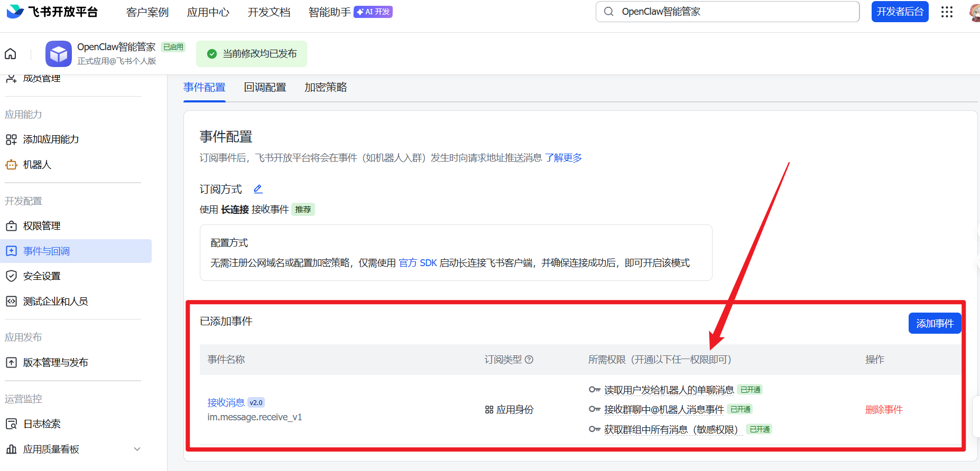Screen dimensions: 980x471
Task: Click key icon for 读取用户发给机器人的单聊消息
Action: pyautogui.click(x=595, y=390)
